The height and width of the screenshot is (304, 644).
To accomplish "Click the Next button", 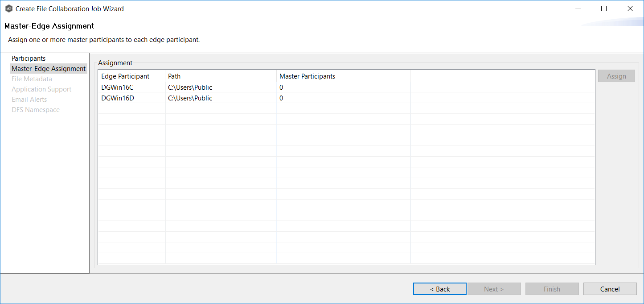I will tap(494, 289).
